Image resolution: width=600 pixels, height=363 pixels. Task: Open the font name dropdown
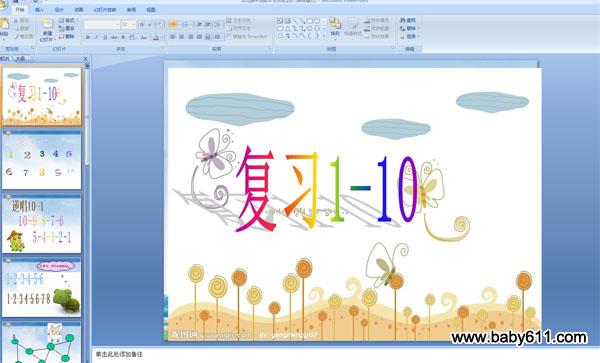coord(117,24)
